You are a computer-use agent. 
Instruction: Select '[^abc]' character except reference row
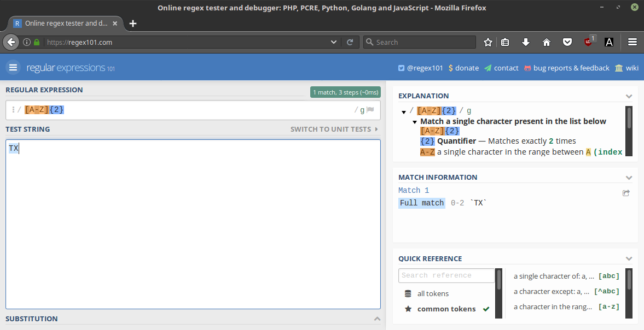566,291
